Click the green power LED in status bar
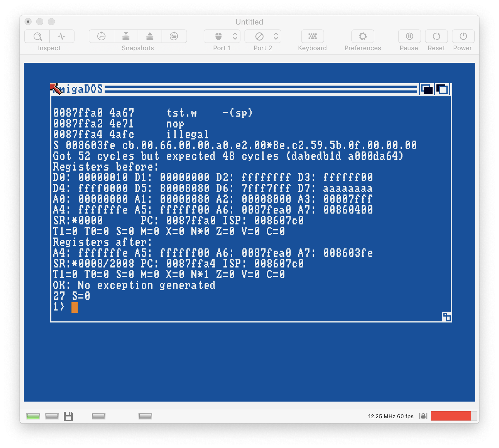499x448 pixels. 33,416
